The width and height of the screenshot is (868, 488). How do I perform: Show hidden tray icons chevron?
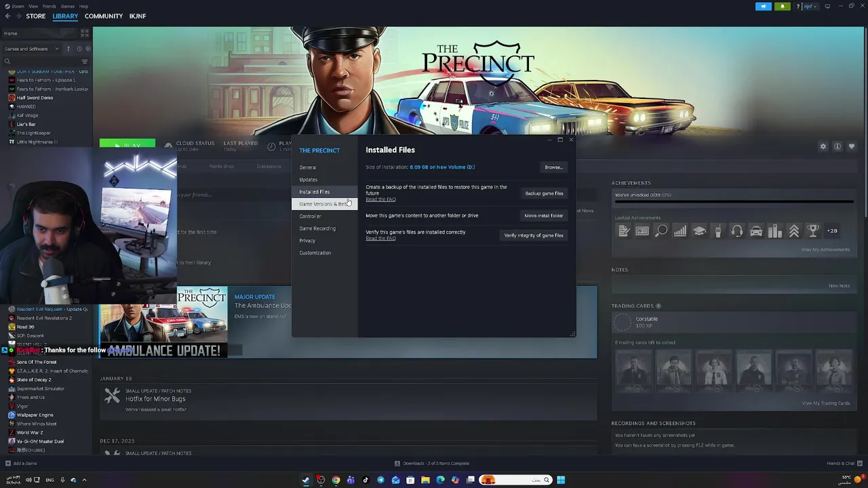pyautogui.click(x=84, y=480)
